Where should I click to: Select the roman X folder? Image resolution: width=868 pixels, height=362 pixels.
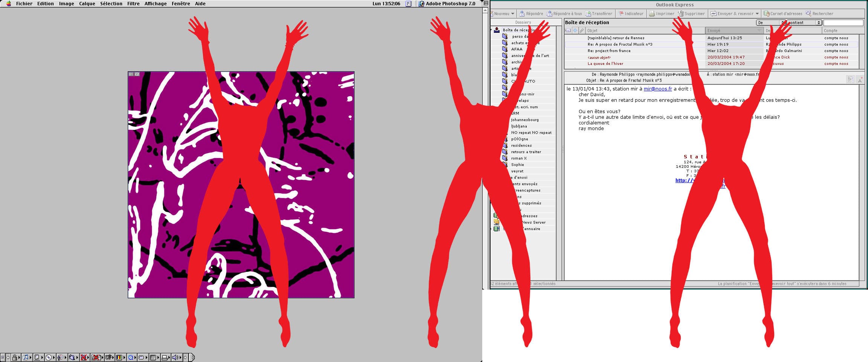[519, 158]
